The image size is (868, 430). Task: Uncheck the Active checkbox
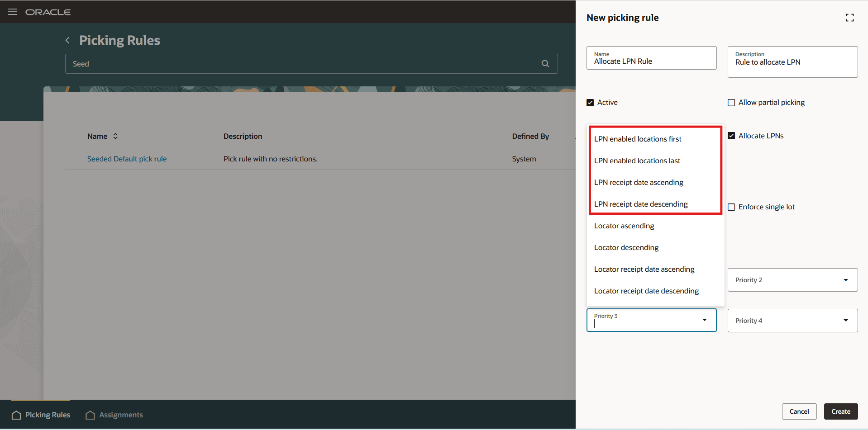(590, 103)
